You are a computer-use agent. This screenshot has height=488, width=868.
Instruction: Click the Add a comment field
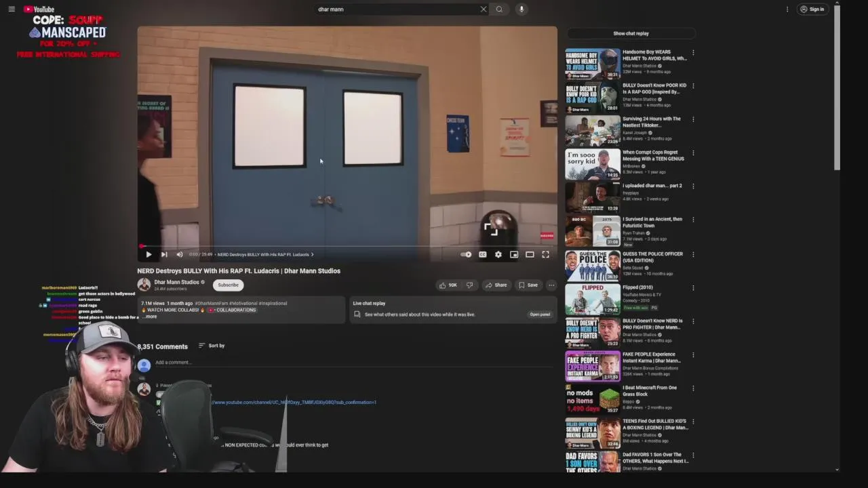(353, 363)
